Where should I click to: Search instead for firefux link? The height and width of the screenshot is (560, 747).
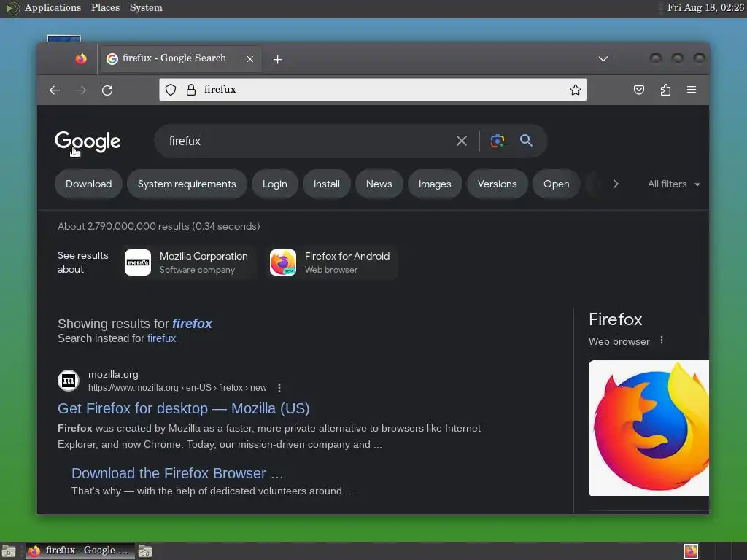tap(161, 338)
